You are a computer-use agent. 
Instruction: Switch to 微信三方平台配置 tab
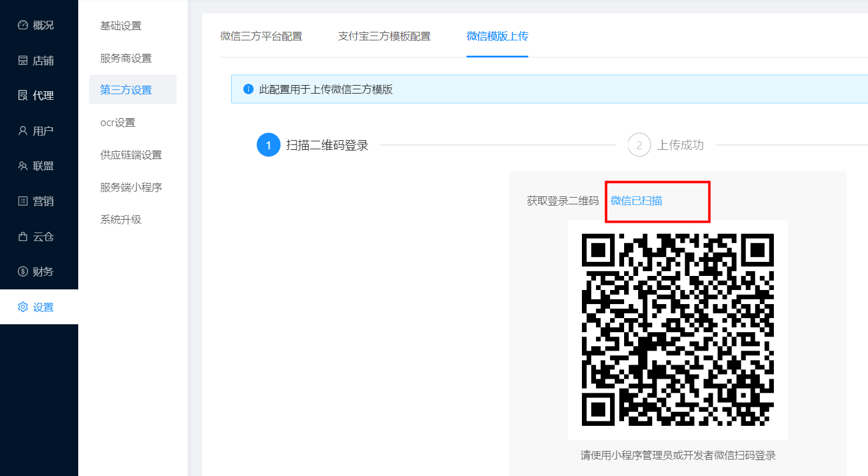(261, 36)
